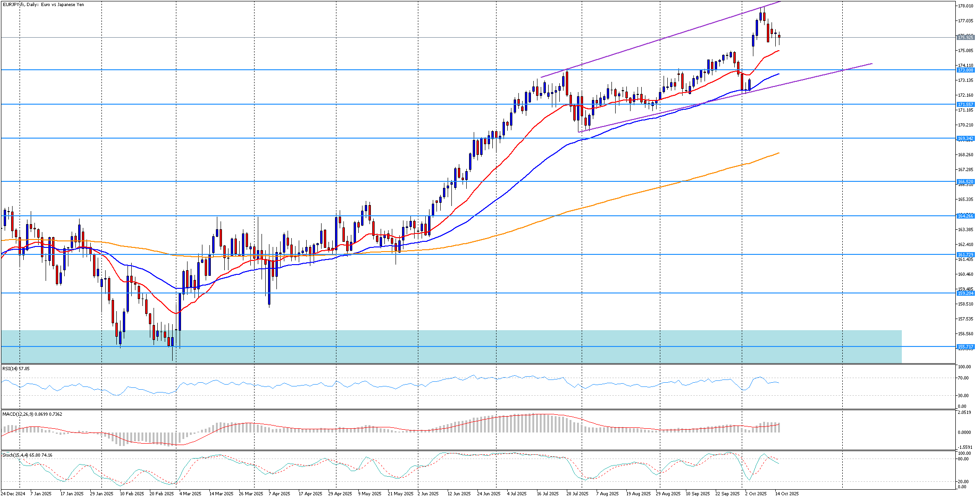Click the MACD(12,26,9) indicator label
Screen dimensions: 980x499
[x=32, y=414]
